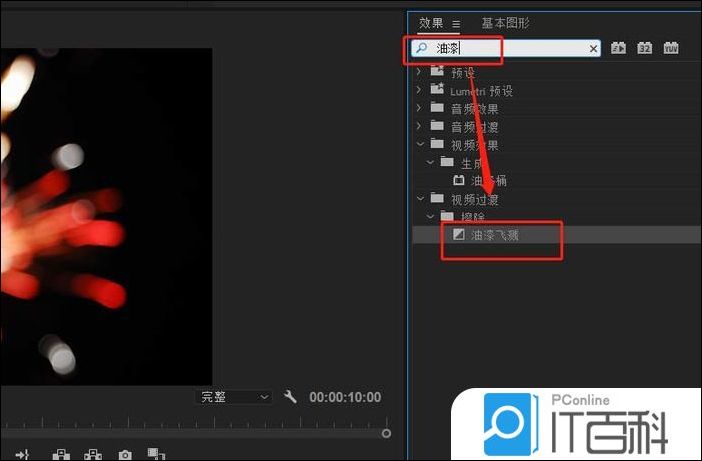The height and width of the screenshot is (461, 702).
Task: Click the 视频过渡 folder icon
Action: coord(437,198)
